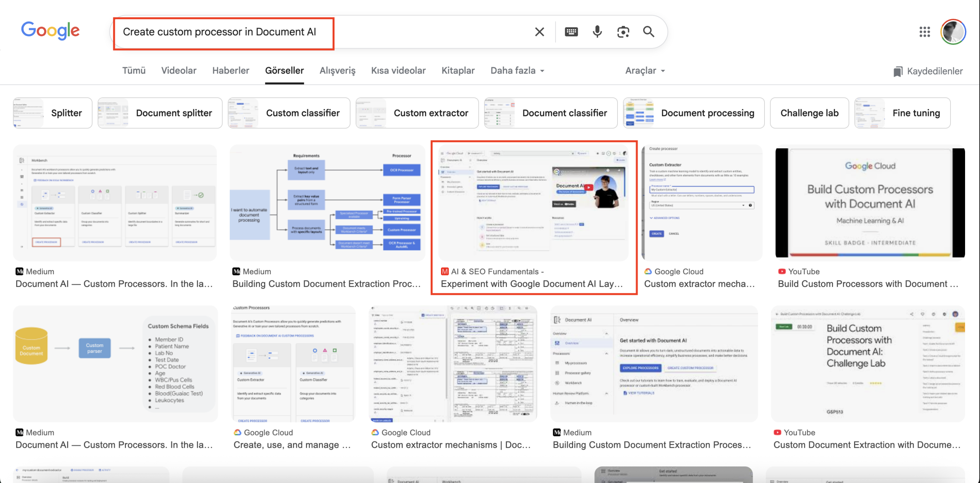The image size is (980, 483).
Task: Switch to the Tümü tab
Action: (x=134, y=71)
